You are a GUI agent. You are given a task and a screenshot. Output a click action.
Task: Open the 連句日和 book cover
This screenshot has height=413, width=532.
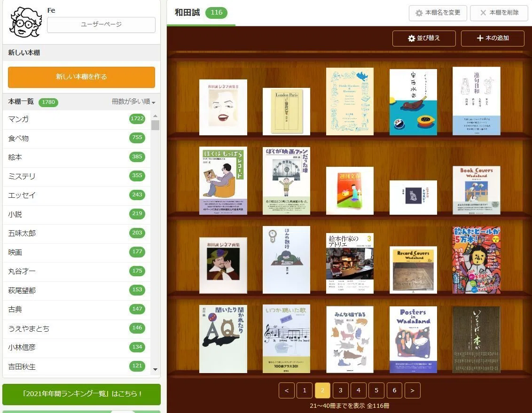tap(477, 101)
